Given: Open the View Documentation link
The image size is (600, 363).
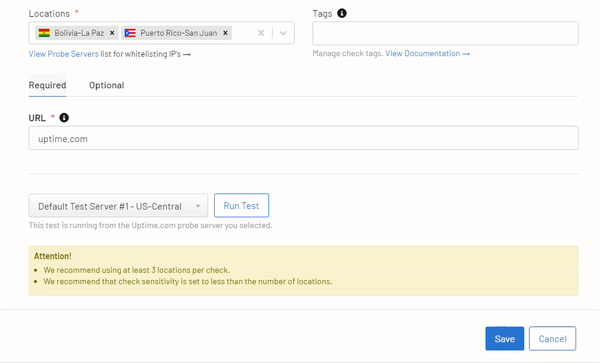Looking at the screenshot, I should tap(422, 54).
